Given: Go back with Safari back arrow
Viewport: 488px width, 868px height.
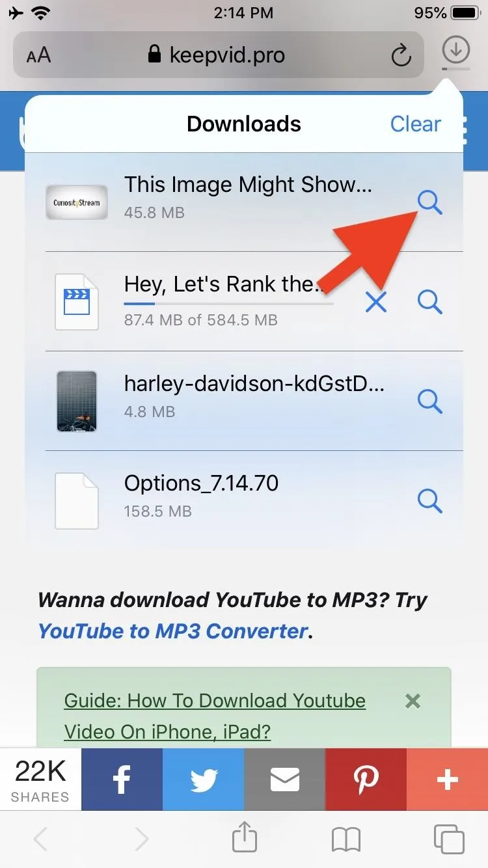Looking at the screenshot, I should [x=40, y=839].
